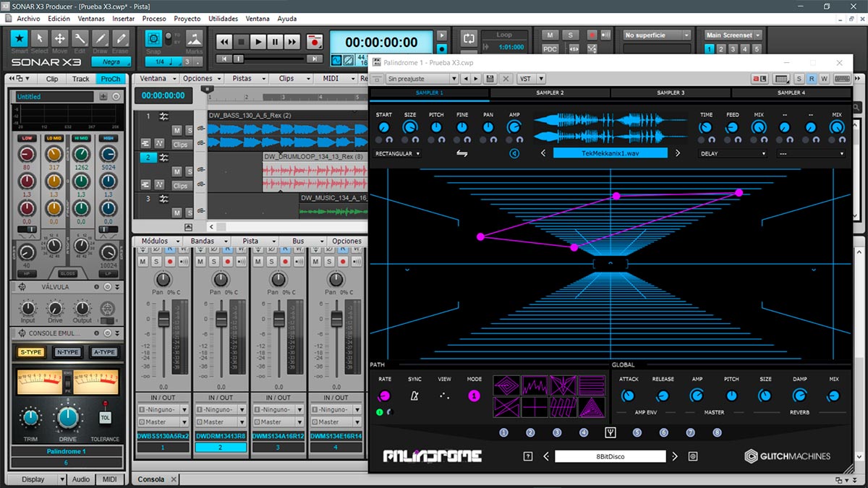Image resolution: width=868 pixels, height=488 pixels.
Task: Open preset settings target icon
Action: (693, 456)
